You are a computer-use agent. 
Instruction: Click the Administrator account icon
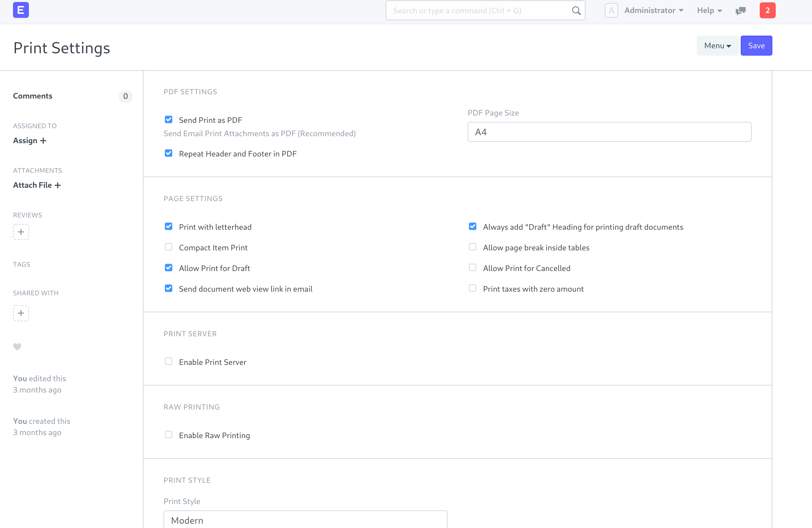coord(611,11)
